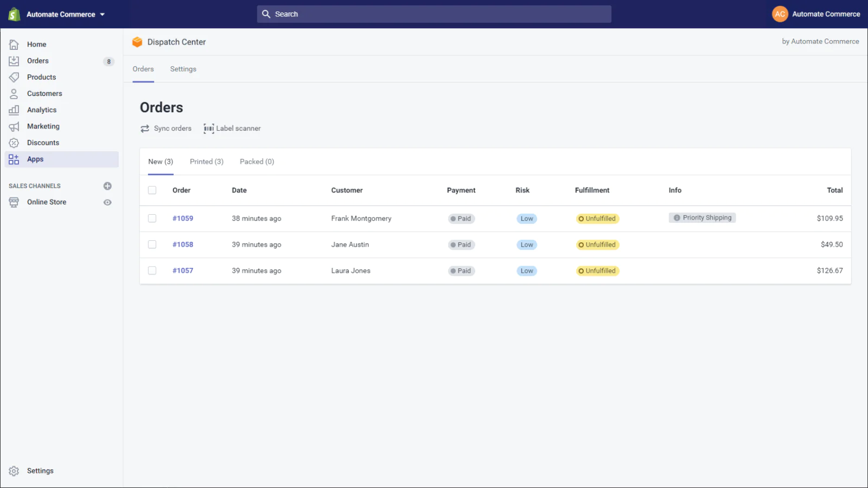
Task: Toggle Online Store visibility eye
Action: 107,202
